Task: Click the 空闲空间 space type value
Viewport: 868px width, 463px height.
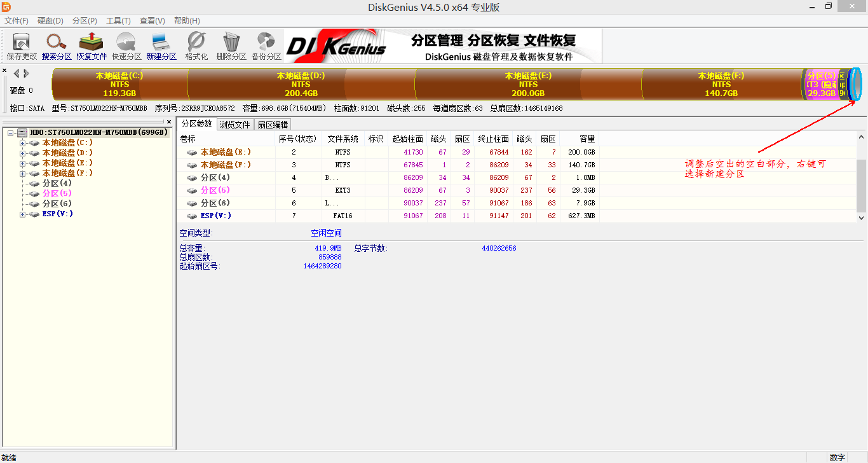Action: 326,233
